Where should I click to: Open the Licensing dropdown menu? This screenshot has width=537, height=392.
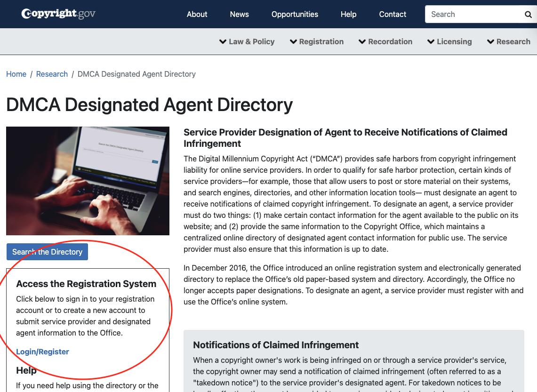coord(449,41)
